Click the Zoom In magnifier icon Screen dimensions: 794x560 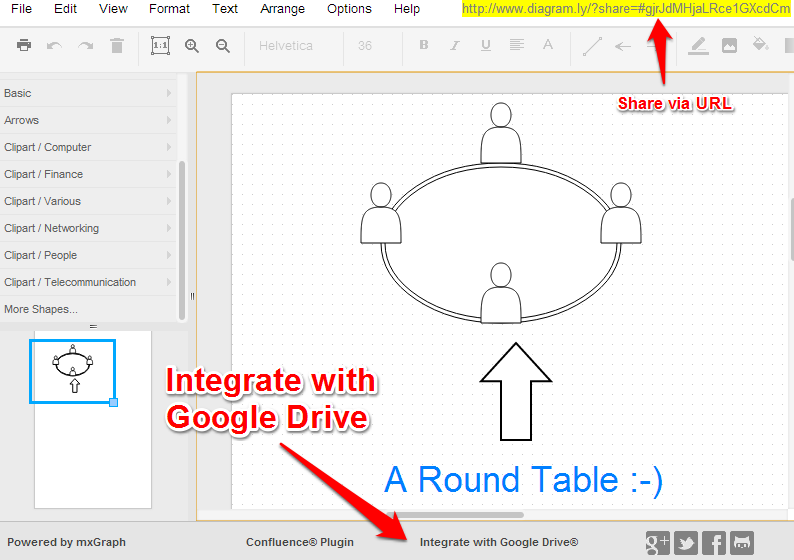click(x=192, y=46)
